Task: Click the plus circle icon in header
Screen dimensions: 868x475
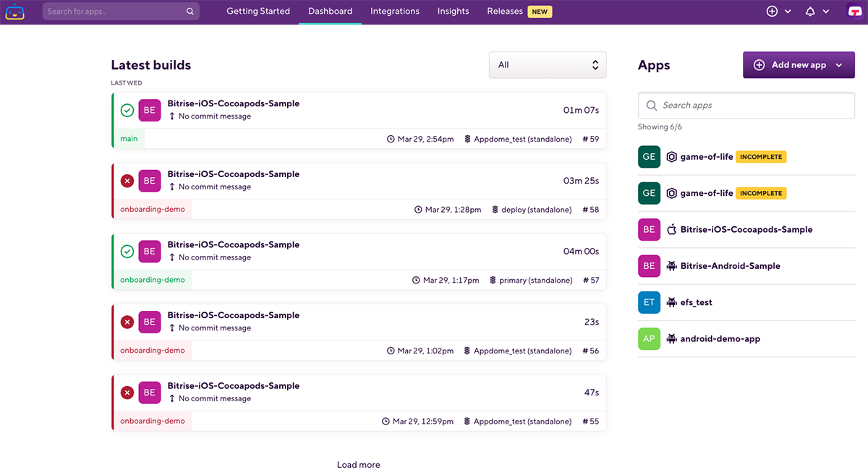Action: pyautogui.click(x=772, y=12)
